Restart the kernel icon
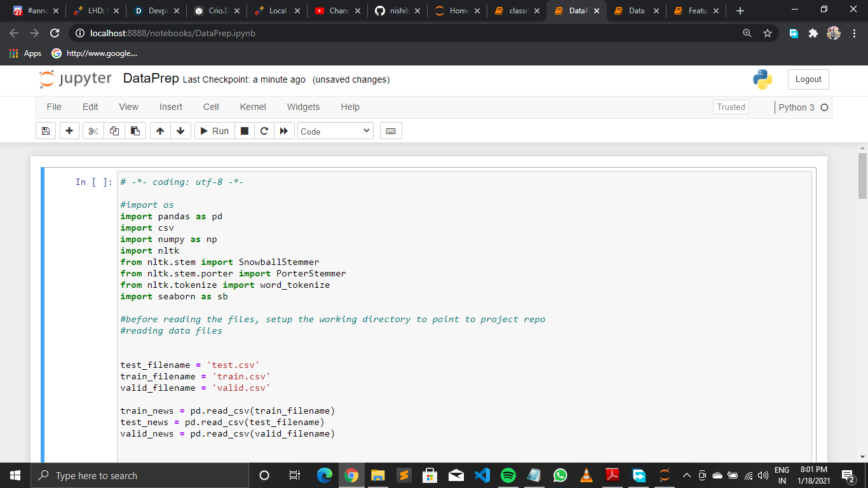 [x=264, y=131]
